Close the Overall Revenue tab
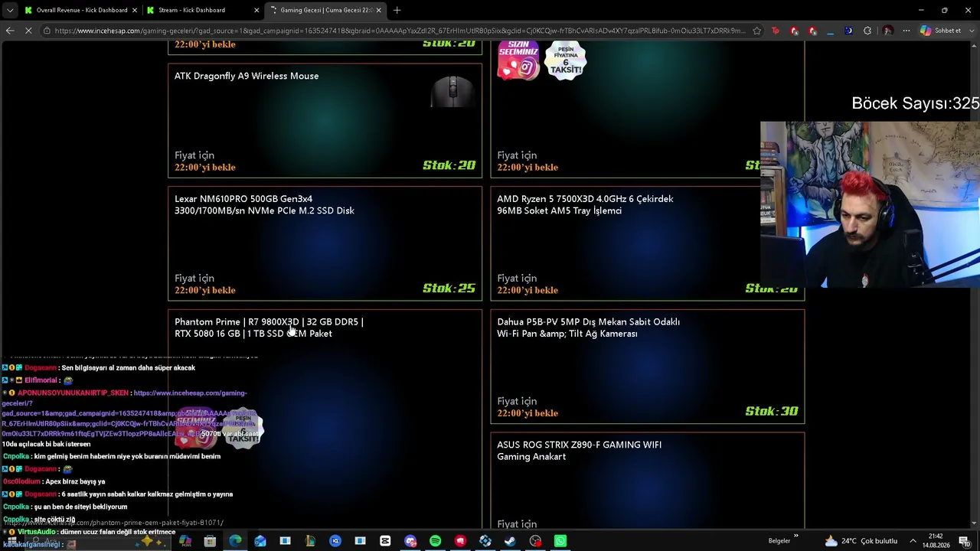The image size is (980, 551). tap(135, 10)
